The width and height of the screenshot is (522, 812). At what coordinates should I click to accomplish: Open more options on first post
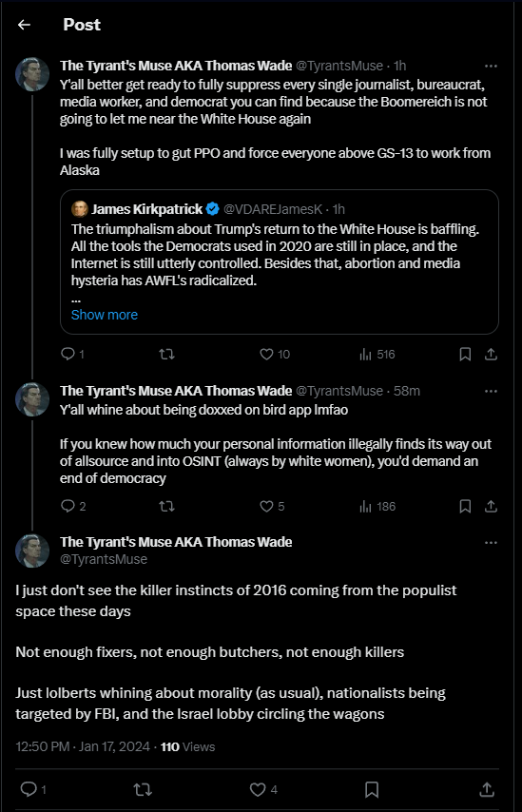point(491,66)
